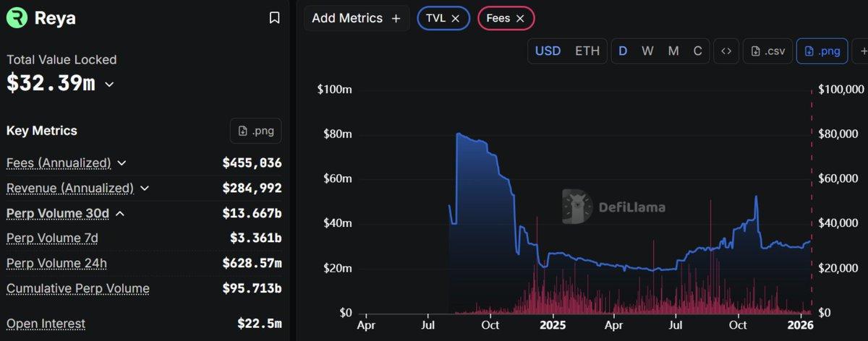Select USD denomination
868x341 pixels.
[x=548, y=51]
